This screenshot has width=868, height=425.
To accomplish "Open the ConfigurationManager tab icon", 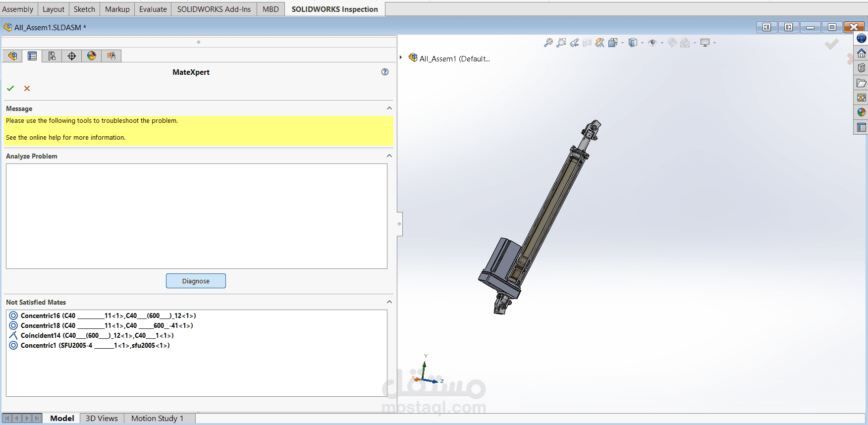I will point(52,56).
